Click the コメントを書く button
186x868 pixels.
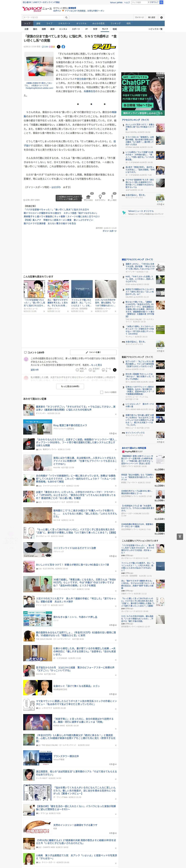(x=93, y=352)
